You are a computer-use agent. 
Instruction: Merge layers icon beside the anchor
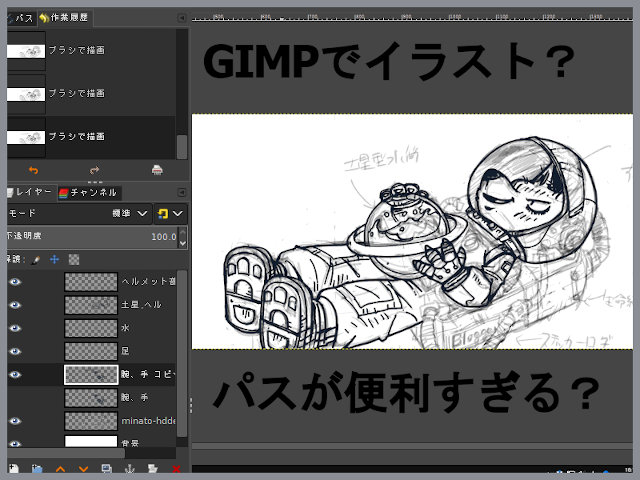point(153,469)
